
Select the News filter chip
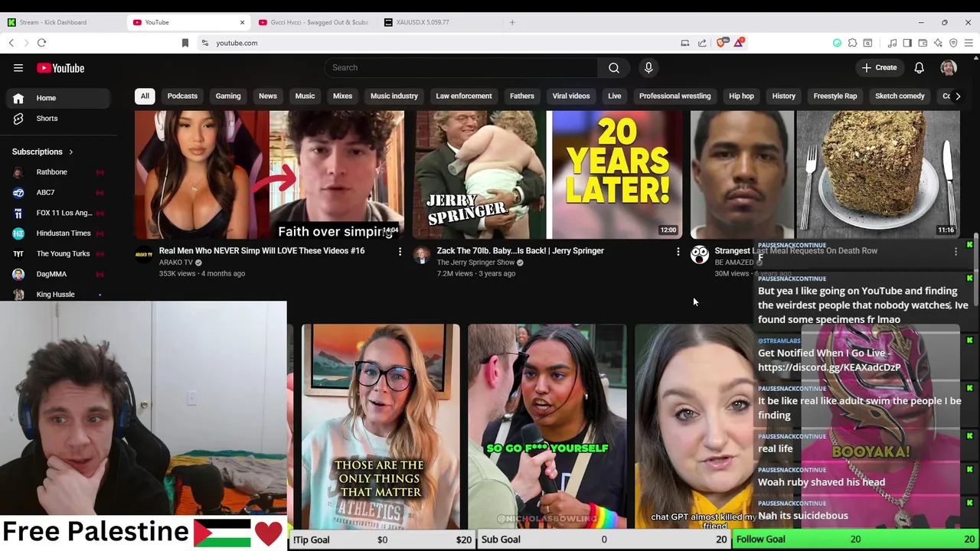[x=267, y=96]
